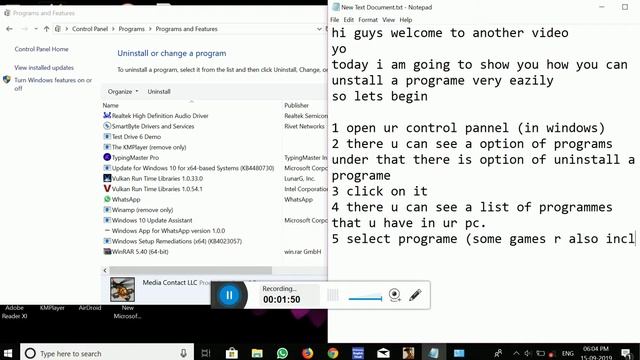Open Task View from taskbar
This screenshot has height=360, width=640.
[206, 353]
